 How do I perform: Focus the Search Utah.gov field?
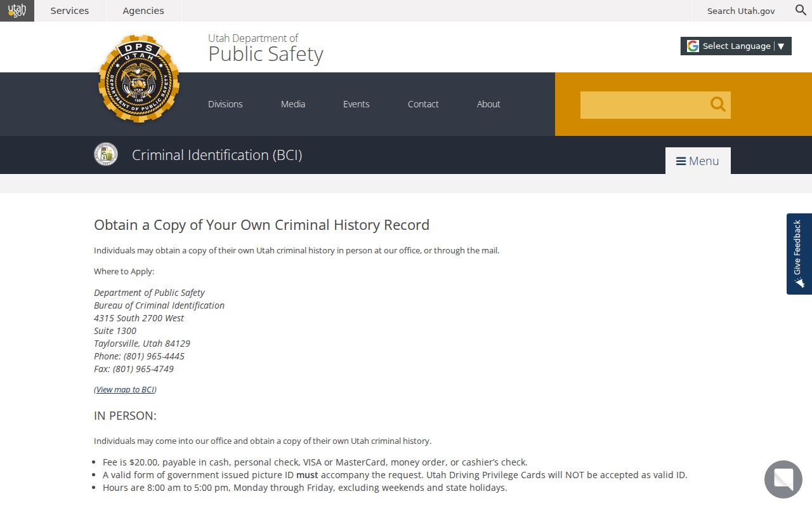[x=741, y=11]
